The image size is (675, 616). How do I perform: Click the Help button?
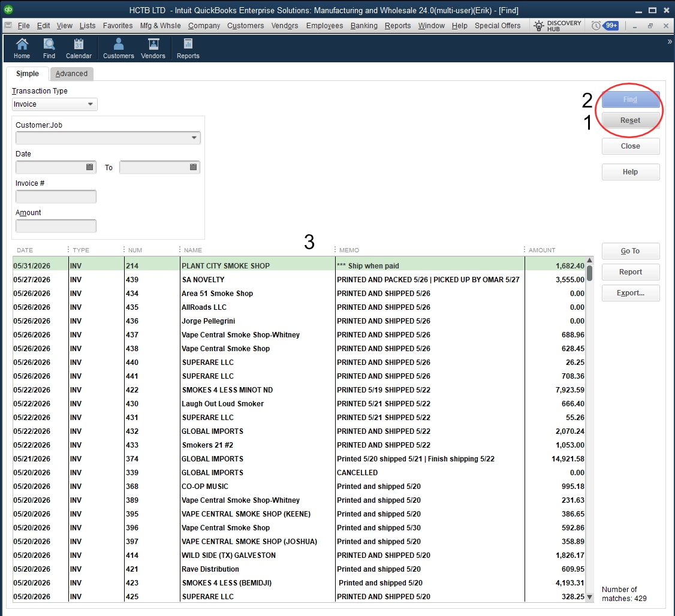630,172
